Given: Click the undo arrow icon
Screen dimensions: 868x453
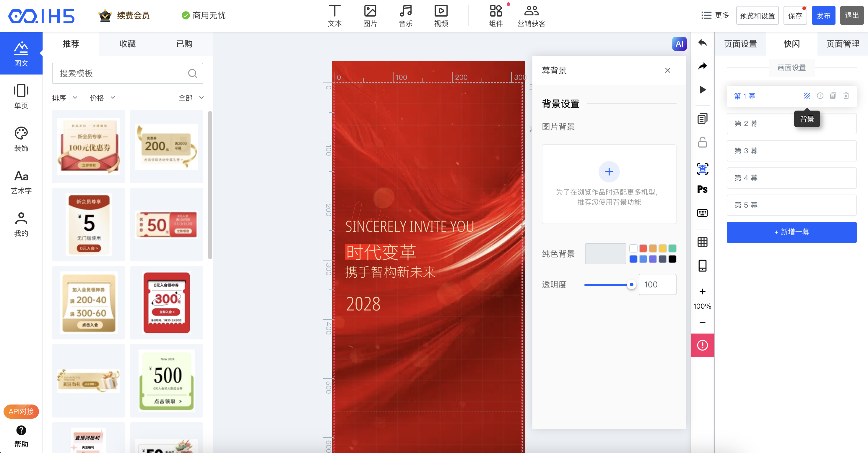Looking at the screenshot, I should click(702, 43).
